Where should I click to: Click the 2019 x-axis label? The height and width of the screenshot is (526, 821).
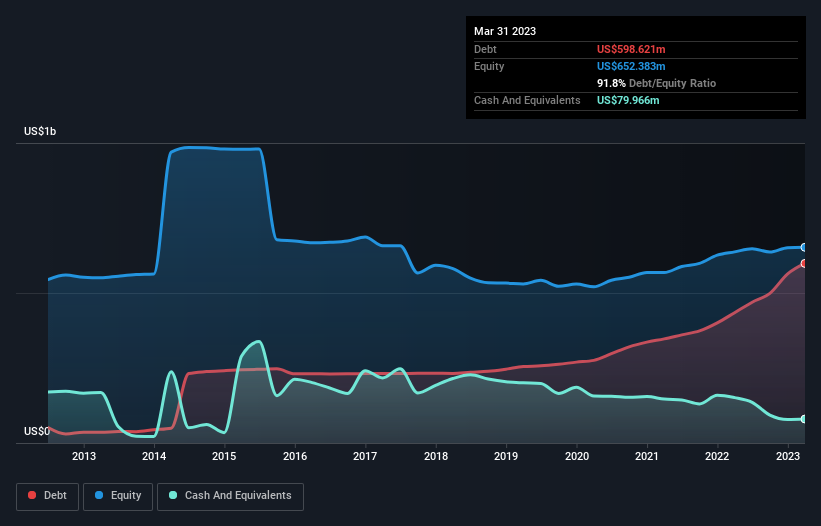click(x=506, y=456)
